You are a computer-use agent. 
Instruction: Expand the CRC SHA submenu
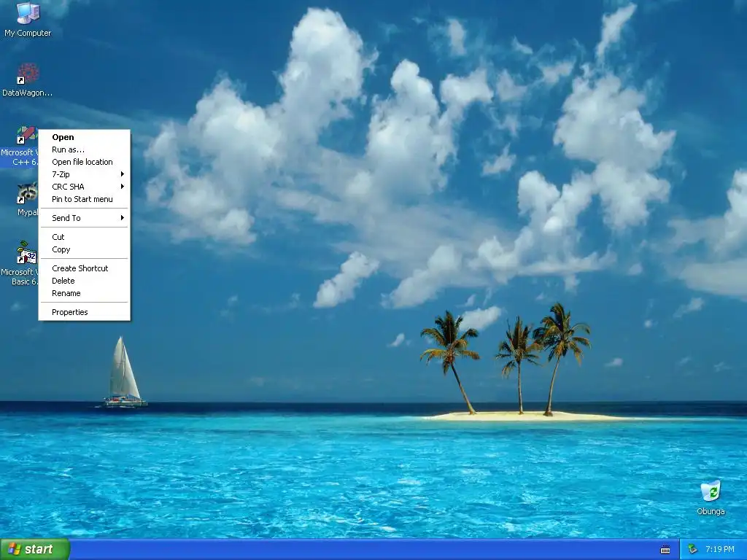click(x=85, y=187)
